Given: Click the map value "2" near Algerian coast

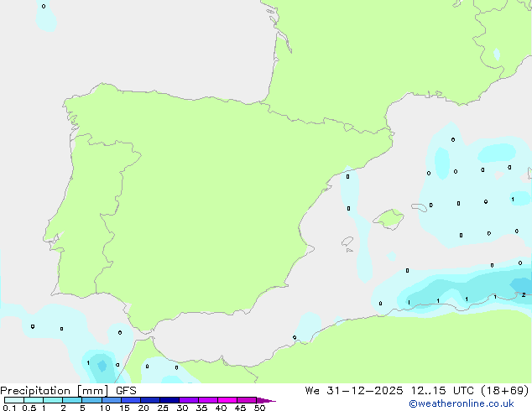Looking at the screenshot, I should pos(524,295).
